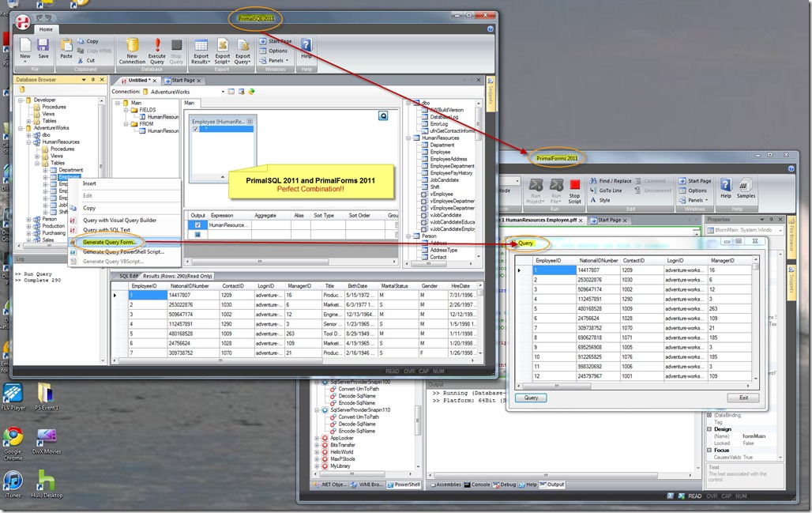Click the Query button in the Query form
812x513 pixels.
coord(531,398)
